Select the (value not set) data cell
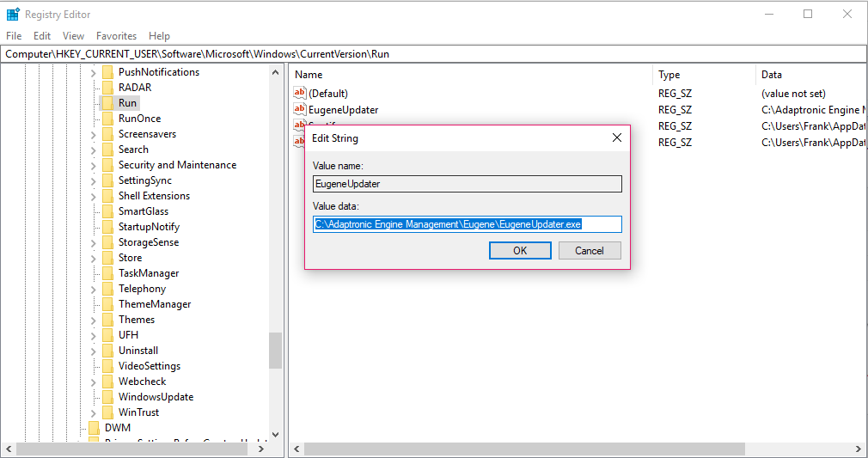 pos(793,94)
